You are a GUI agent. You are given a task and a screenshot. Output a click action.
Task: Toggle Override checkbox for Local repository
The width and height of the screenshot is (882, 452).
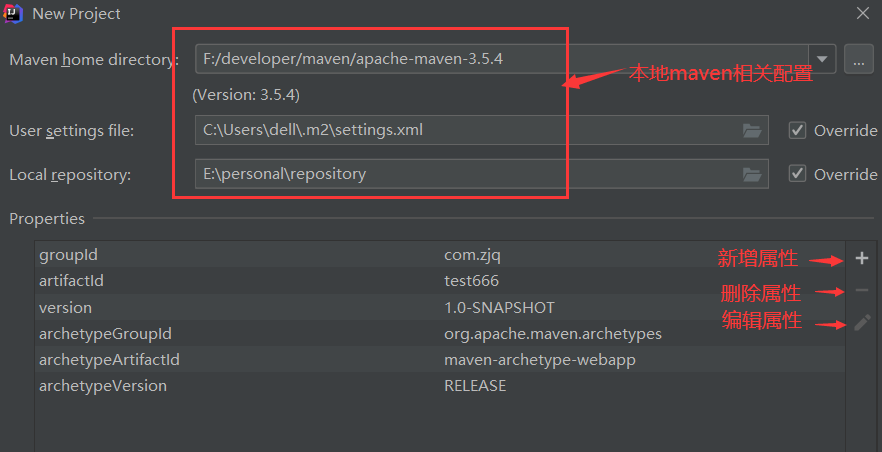click(797, 174)
